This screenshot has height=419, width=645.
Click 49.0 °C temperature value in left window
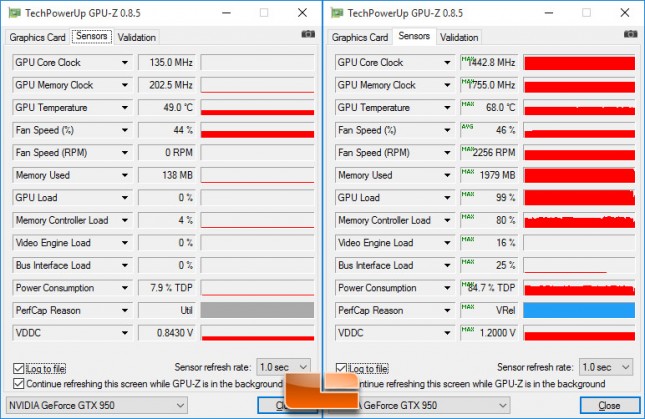167,108
